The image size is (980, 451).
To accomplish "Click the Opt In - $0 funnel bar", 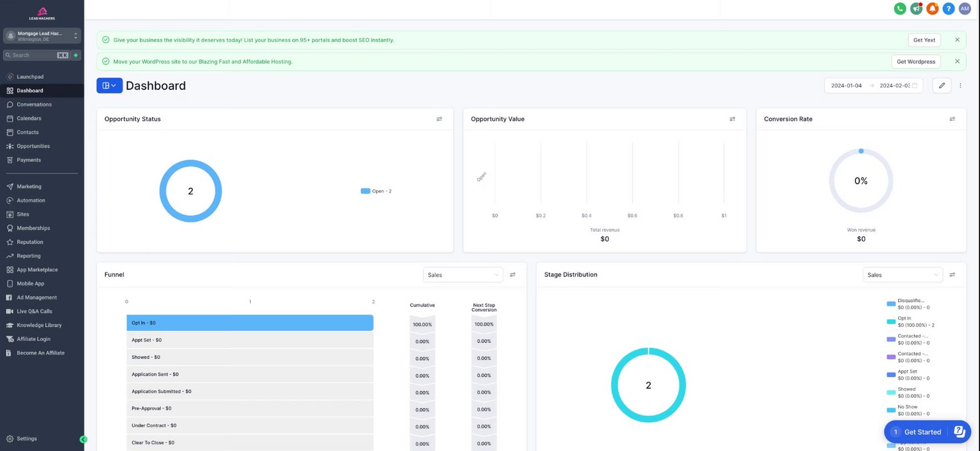I will (x=250, y=323).
